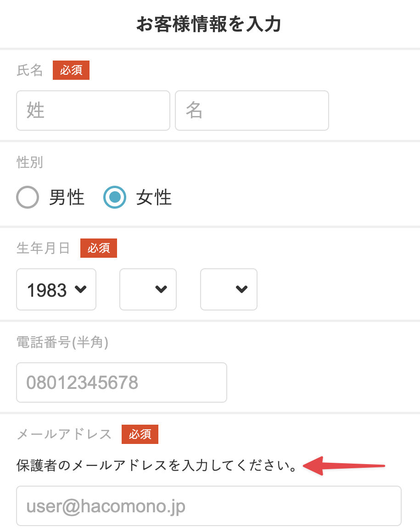This screenshot has height=532, width=420.
Task: Click the 性別 section label
Action: tap(30, 162)
